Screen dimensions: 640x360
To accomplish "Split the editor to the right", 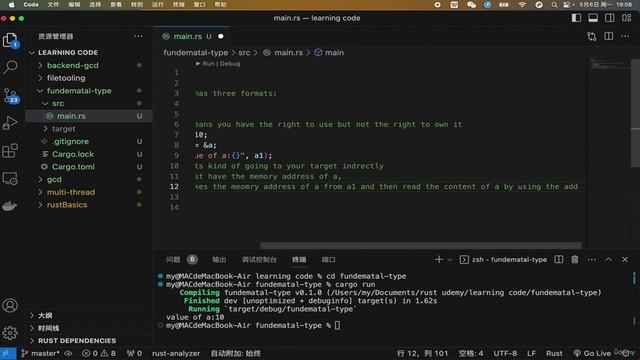I will pyautogui.click(x=609, y=36).
